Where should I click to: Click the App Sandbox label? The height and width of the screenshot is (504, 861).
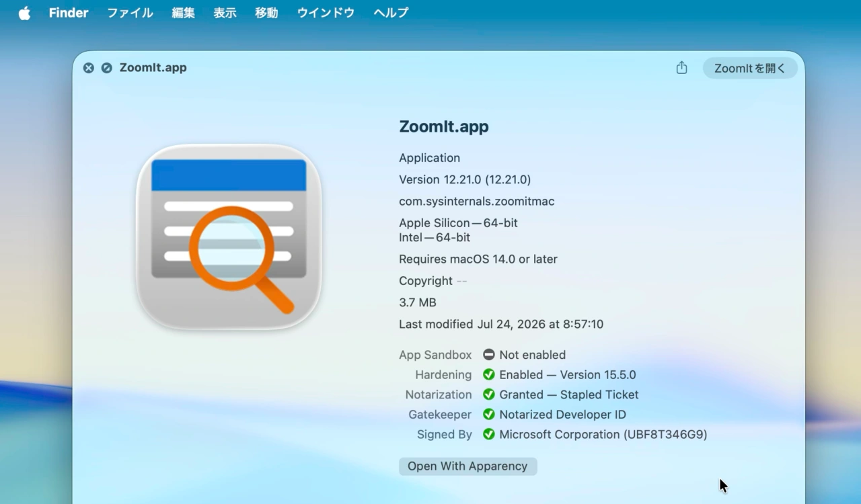tap(435, 355)
